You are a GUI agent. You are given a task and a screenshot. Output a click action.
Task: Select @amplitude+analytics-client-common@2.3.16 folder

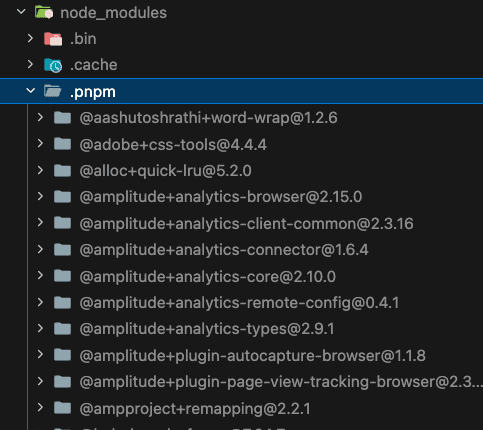[246, 223]
